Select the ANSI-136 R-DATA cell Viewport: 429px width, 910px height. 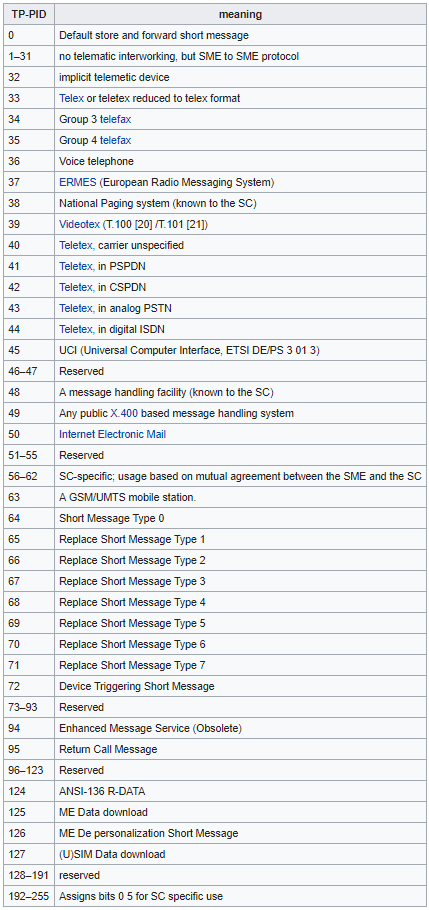pyautogui.click(x=240, y=791)
